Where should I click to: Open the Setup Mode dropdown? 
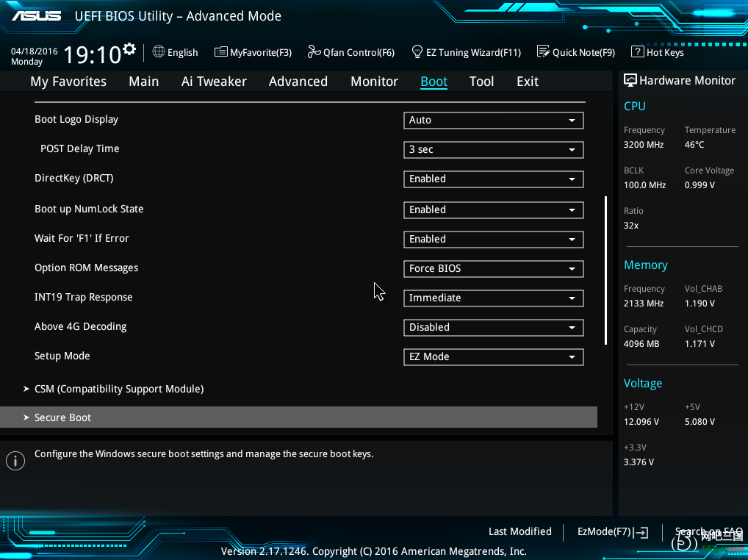[x=493, y=357]
